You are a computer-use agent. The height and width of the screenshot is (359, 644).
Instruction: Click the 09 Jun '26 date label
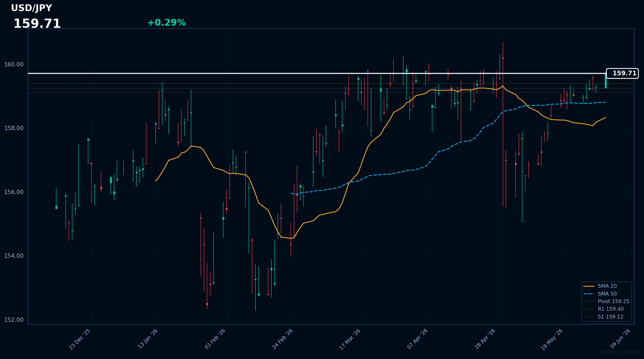point(620,339)
